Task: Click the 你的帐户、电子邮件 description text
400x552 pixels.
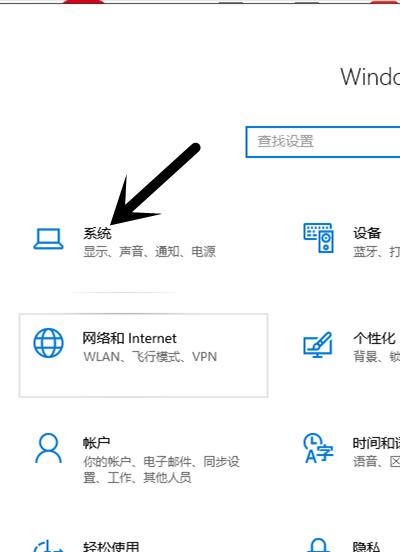Action: [x=161, y=470]
